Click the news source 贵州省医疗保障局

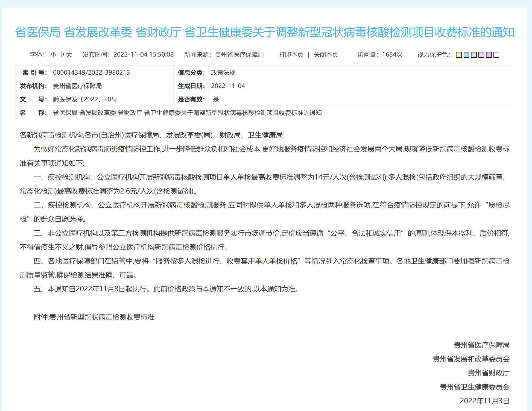(239, 55)
